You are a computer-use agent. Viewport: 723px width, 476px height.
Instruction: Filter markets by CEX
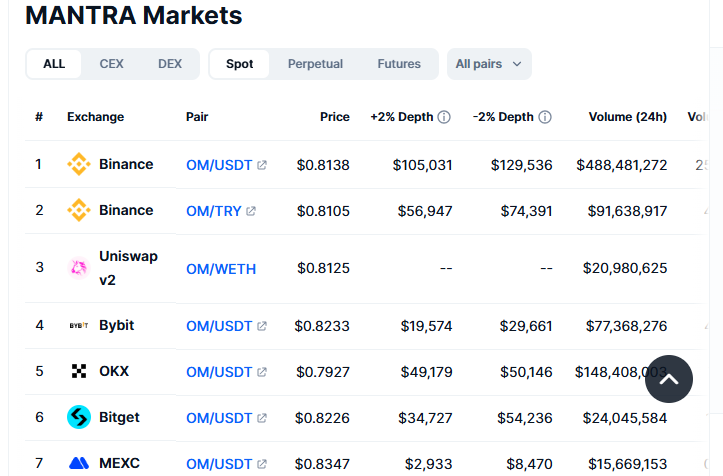[112, 64]
